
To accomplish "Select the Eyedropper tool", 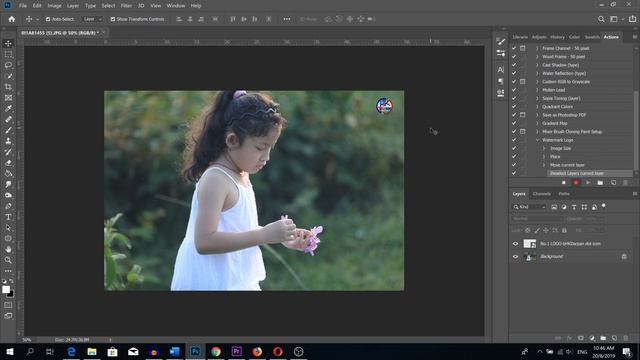I will click(8, 109).
